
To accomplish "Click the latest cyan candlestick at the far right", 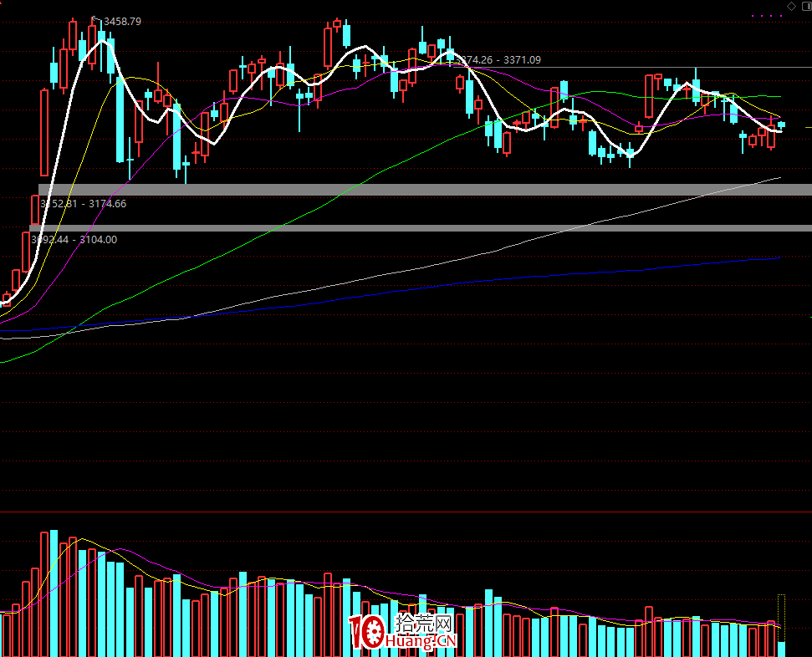I will pyautogui.click(x=781, y=125).
